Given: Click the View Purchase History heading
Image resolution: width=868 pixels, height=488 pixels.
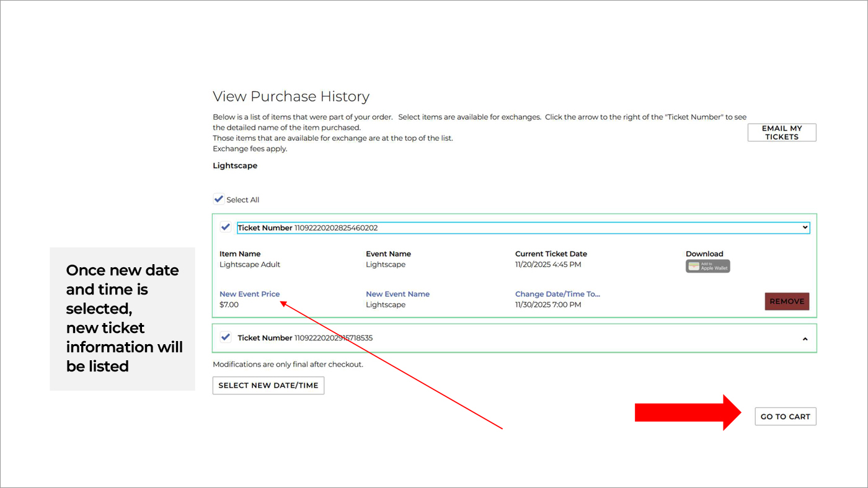Looking at the screenshot, I should coord(291,96).
